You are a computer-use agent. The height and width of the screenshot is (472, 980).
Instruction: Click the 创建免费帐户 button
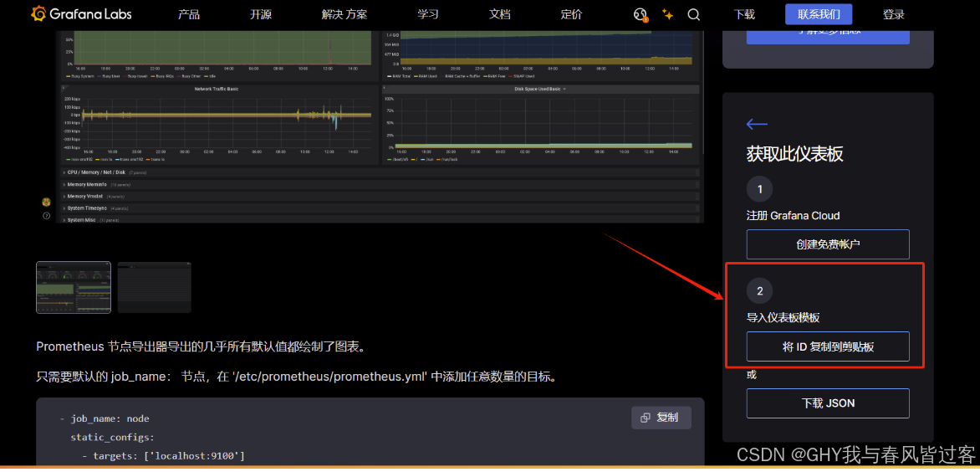coord(828,244)
